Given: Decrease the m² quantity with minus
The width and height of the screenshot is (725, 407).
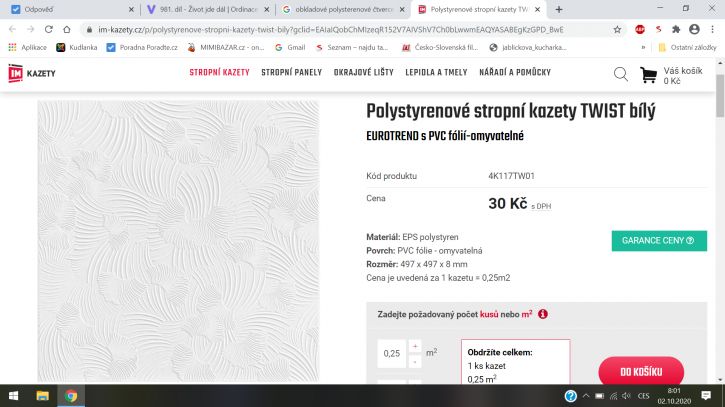Looking at the screenshot, I should click(x=415, y=361).
